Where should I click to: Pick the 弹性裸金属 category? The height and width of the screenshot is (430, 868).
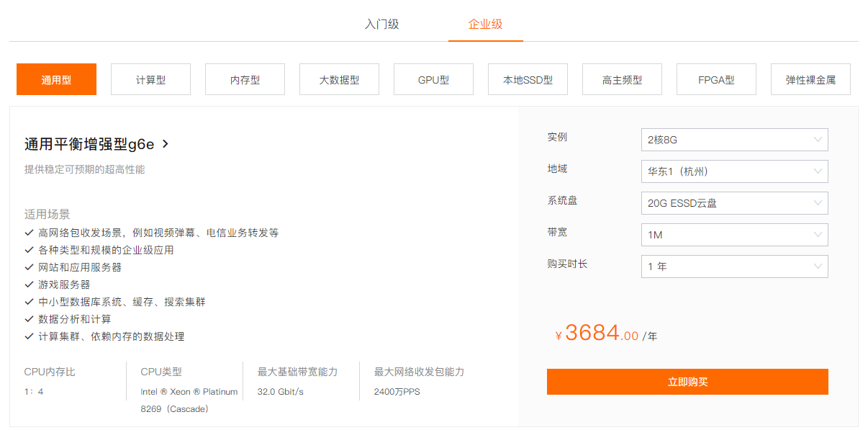point(810,79)
